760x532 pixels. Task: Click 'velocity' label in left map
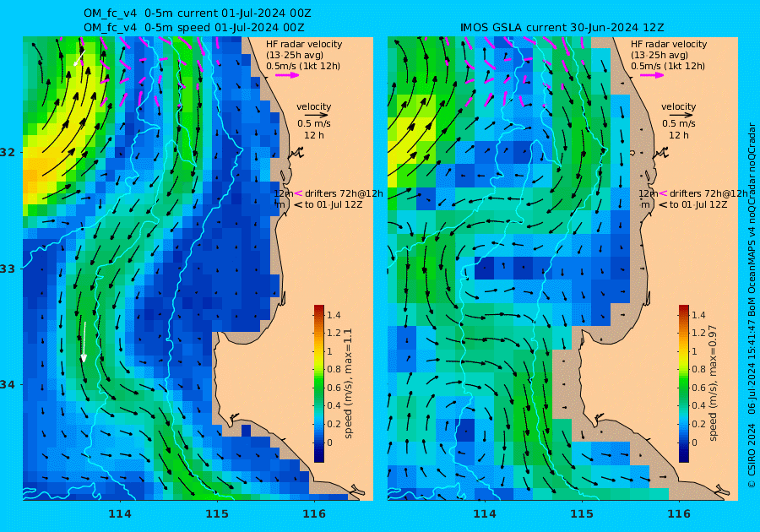pos(313,106)
